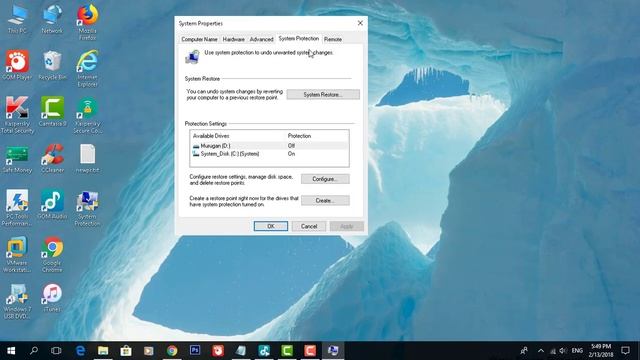
Task: Open the volume control in tray
Action: coord(563,351)
